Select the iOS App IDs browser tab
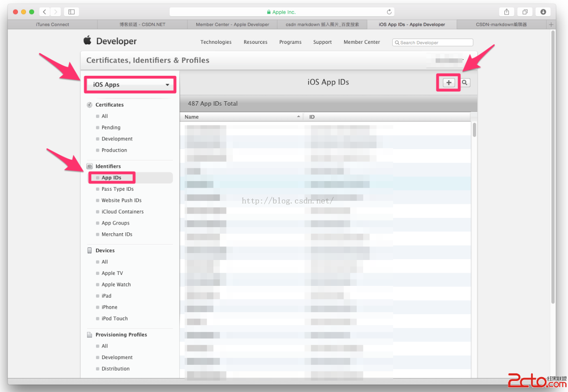Screen dimensions: 568x392 tap(412, 25)
